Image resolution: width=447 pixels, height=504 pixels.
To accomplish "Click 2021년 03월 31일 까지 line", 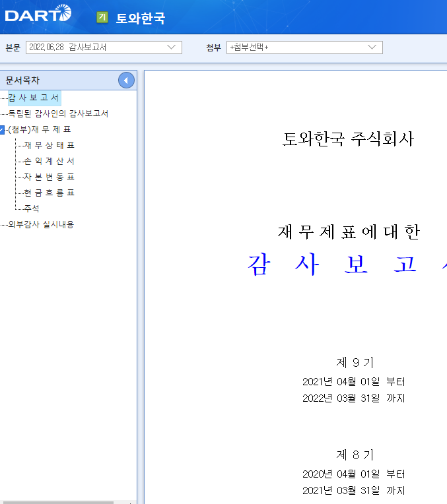I will [354, 491].
